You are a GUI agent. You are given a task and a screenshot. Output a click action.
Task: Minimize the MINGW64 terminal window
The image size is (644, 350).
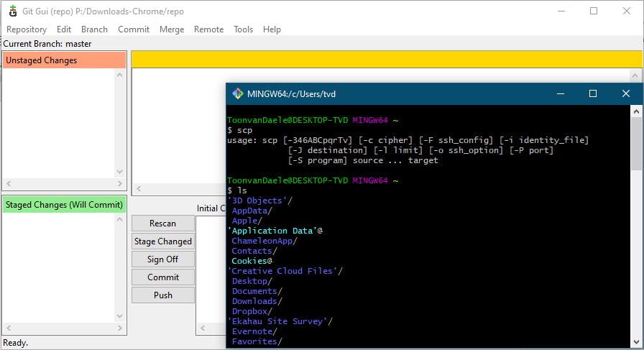pyautogui.click(x=560, y=93)
